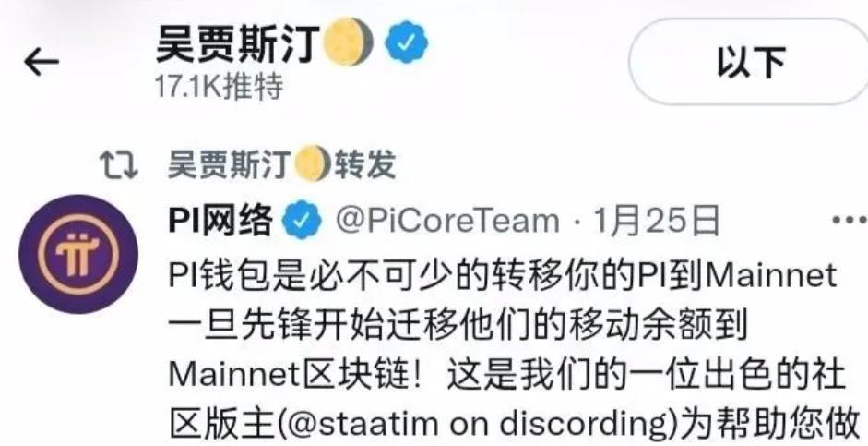This screenshot has width=868, height=446.
Task: Open the 吴贾斯汀转发 retweeted-by label
Action: 281,165
